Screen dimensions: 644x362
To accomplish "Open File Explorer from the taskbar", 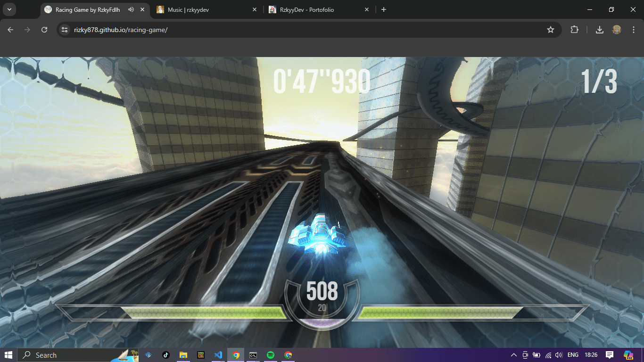I will tap(183, 355).
